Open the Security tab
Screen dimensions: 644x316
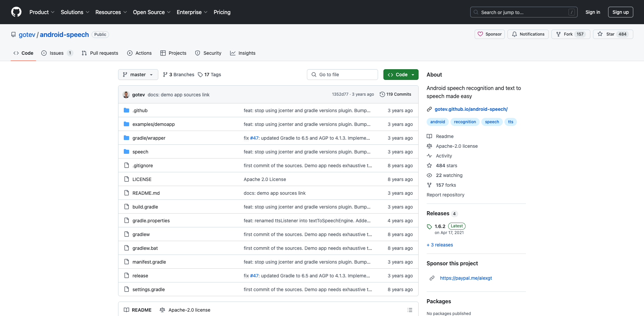click(208, 53)
